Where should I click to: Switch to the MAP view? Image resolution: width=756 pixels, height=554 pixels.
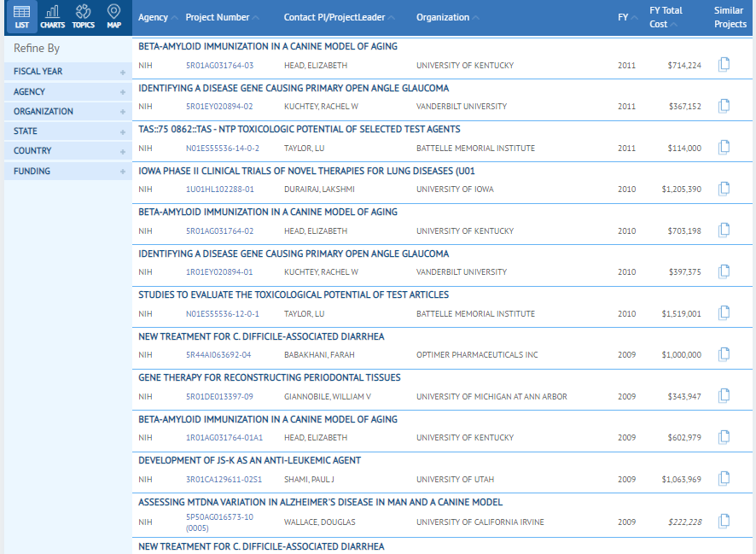113,17
